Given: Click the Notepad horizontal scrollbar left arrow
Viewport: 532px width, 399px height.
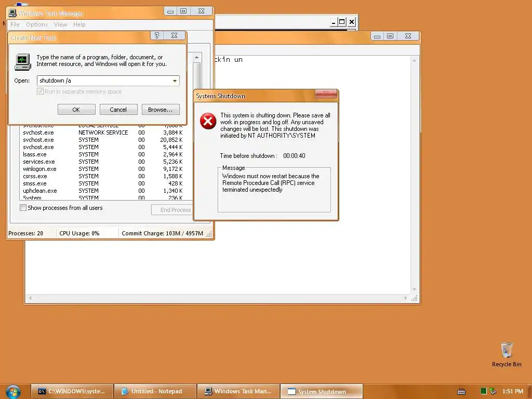Looking at the screenshot, I should pyautogui.click(x=30, y=298).
